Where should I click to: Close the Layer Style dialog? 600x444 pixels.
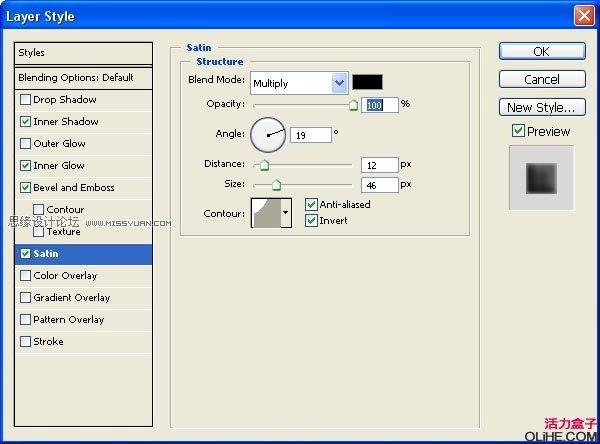click(584, 16)
